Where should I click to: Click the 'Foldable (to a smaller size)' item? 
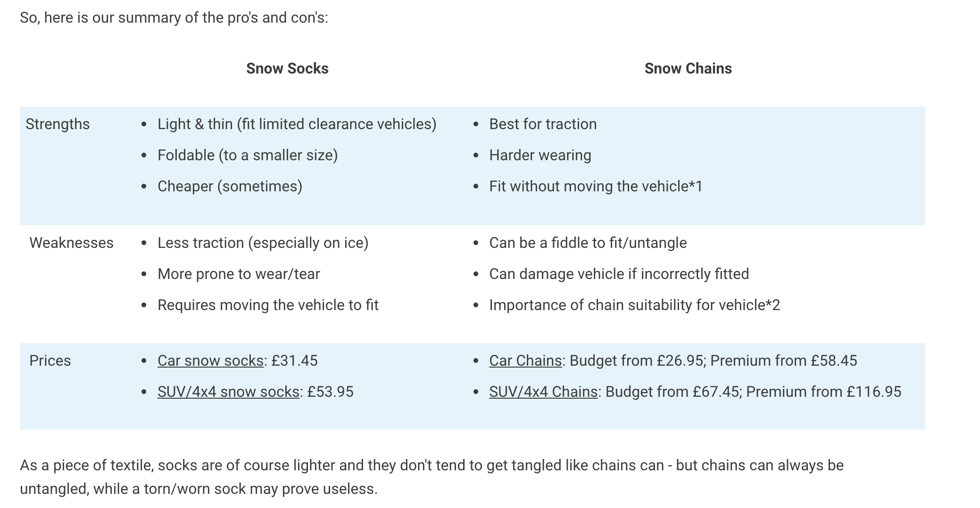coord(248,155)
